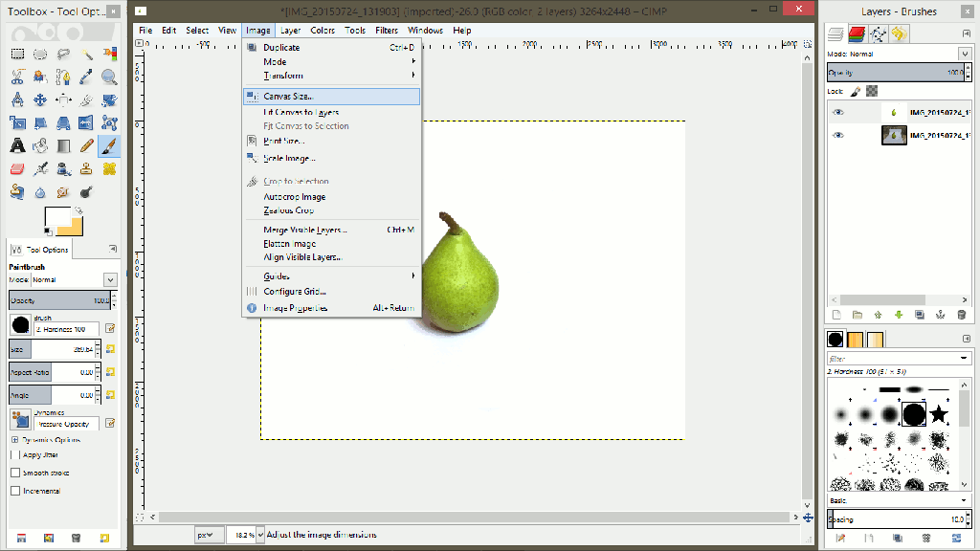Toggle zoom-on-resize button near the ruler
The width and height of the screenshot is (980, 551).
pos(808,44)
